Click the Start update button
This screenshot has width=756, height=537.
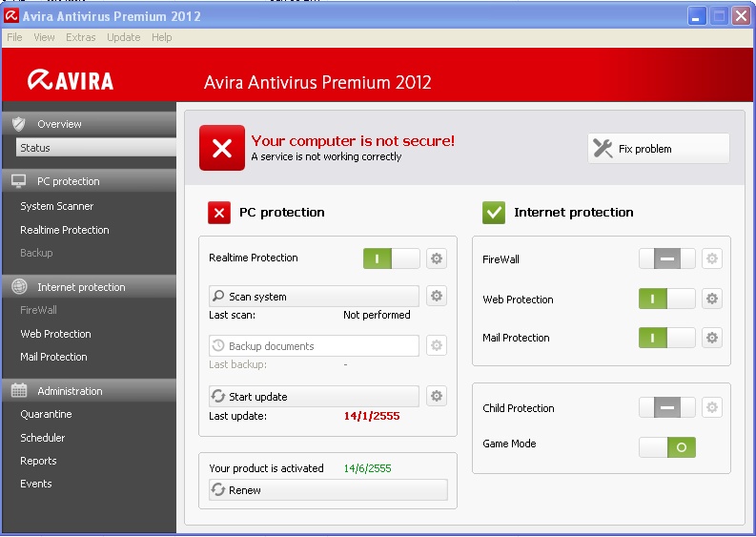pos(314,396)
